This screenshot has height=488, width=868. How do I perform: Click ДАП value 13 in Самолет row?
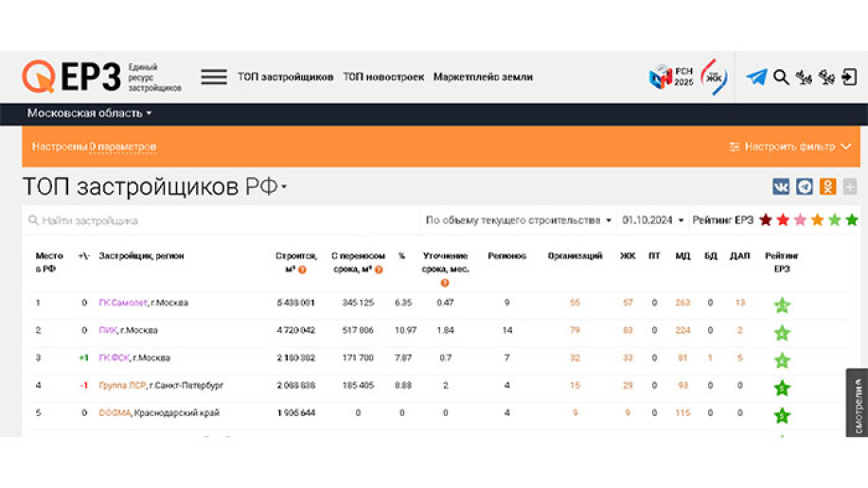pos(740,303)
